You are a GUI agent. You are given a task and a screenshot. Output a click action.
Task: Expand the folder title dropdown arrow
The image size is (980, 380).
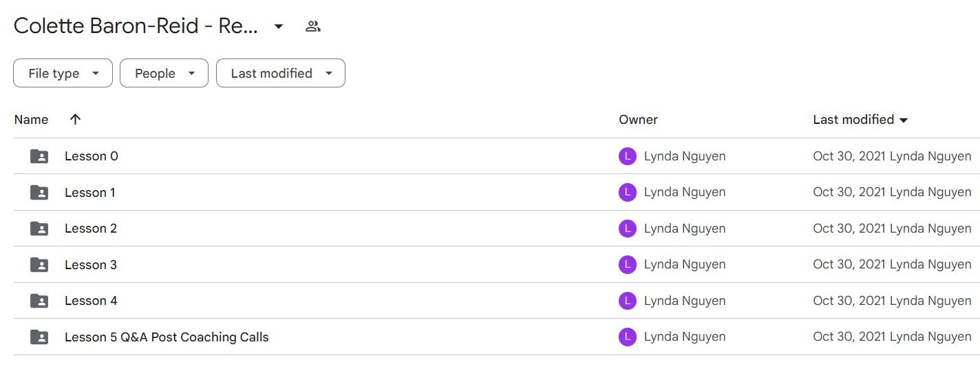pos(279,27)
